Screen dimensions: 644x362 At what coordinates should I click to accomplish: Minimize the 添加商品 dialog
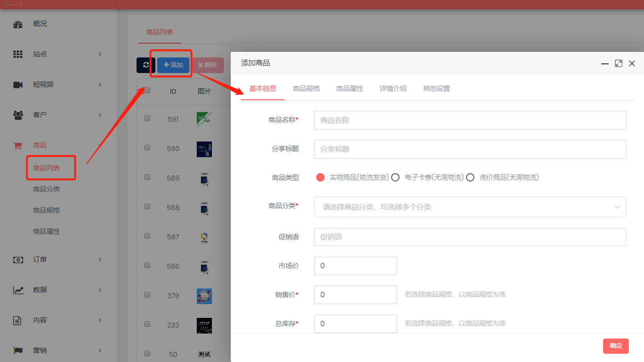coord(605,63)
